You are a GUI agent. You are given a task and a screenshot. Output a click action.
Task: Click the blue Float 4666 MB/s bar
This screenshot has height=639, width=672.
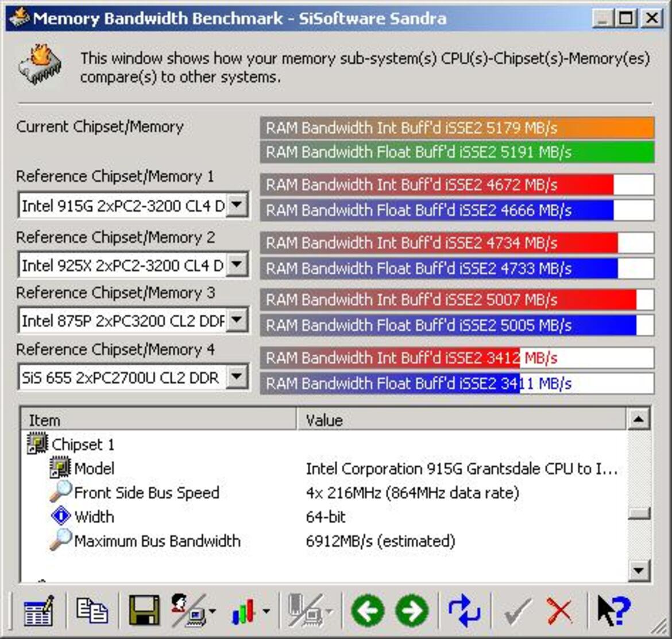[x=457, y=210]
